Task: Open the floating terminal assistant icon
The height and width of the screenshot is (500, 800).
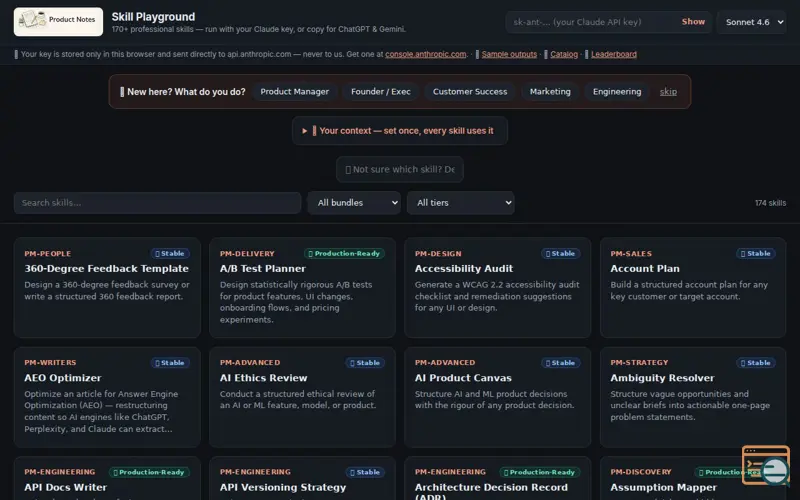Action: pyautogui.click(x=766, y=465)
